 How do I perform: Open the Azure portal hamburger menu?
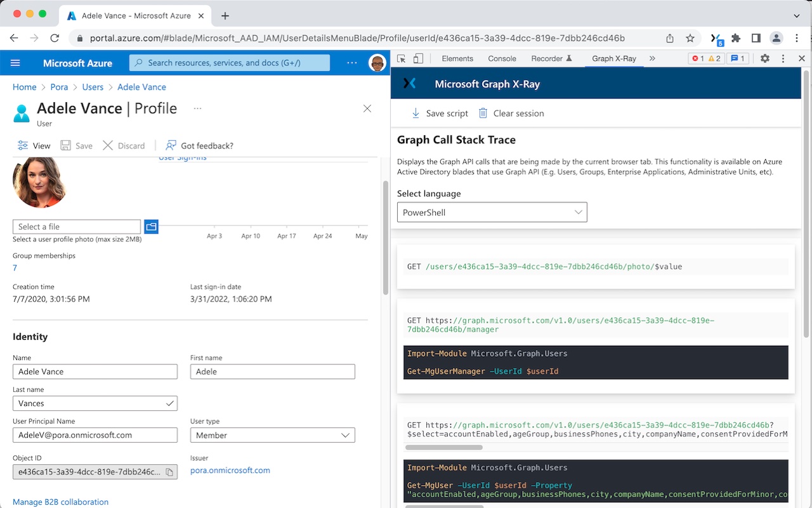[x=15, y=63]
